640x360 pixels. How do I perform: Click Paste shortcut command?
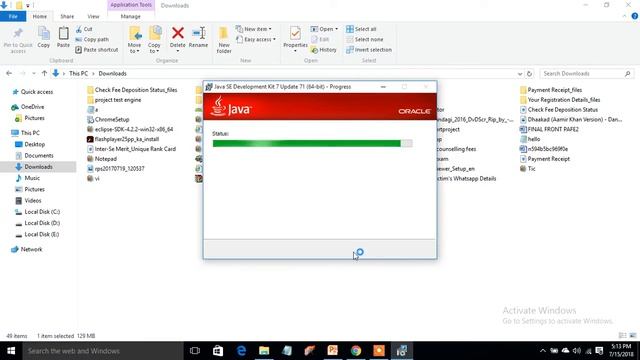(x=97, y=50)
